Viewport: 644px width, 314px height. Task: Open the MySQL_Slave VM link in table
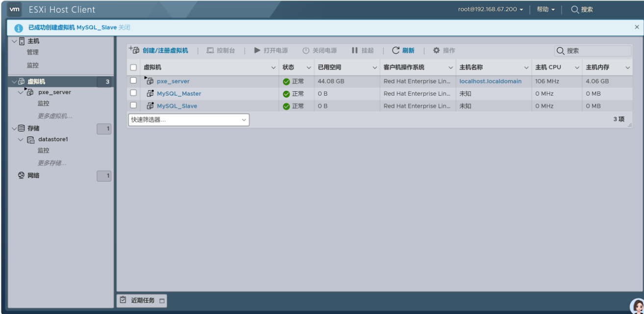click(x=177, y=106)
